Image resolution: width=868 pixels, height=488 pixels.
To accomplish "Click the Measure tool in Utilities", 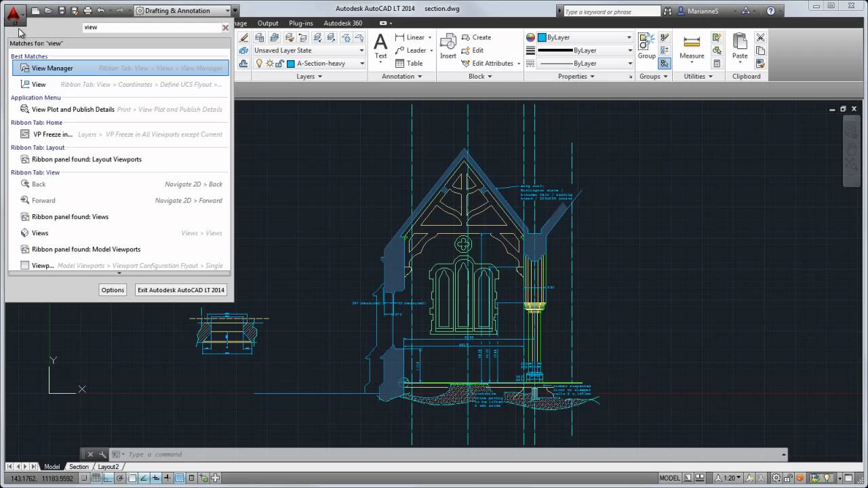I will point(692,47).
